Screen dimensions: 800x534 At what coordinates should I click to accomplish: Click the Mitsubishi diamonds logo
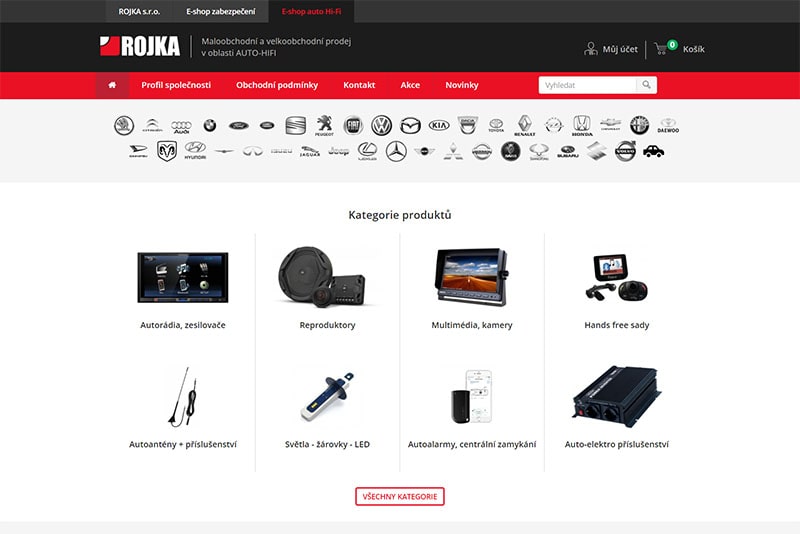pos(453,151)
